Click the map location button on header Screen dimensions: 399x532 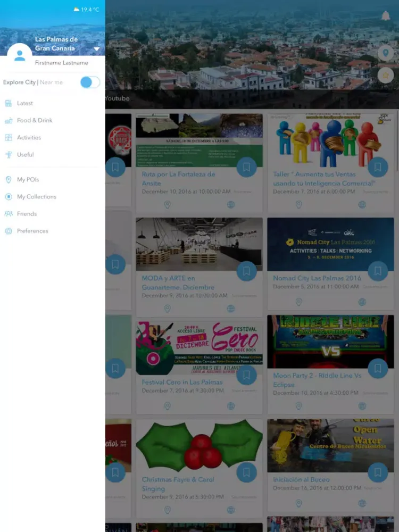pyautogui.click(x=386, y=53)
